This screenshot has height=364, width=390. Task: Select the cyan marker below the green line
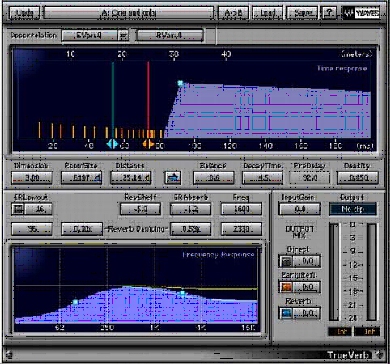112,144
